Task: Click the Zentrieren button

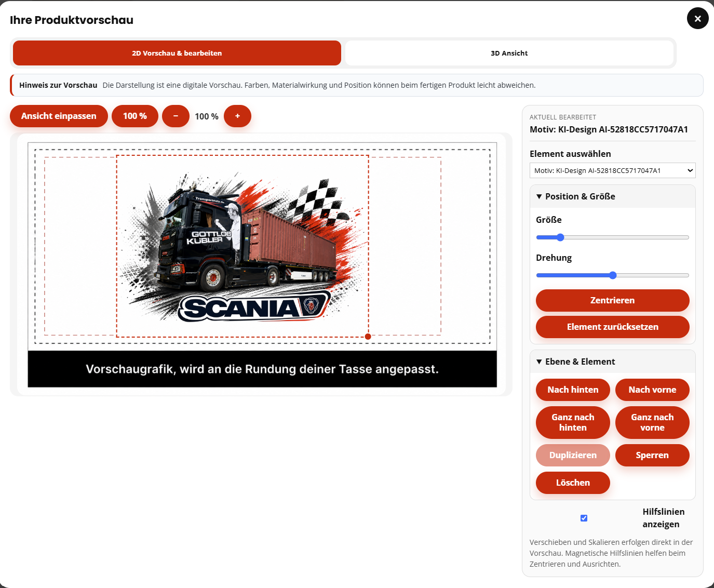Action: pos(612,300)
